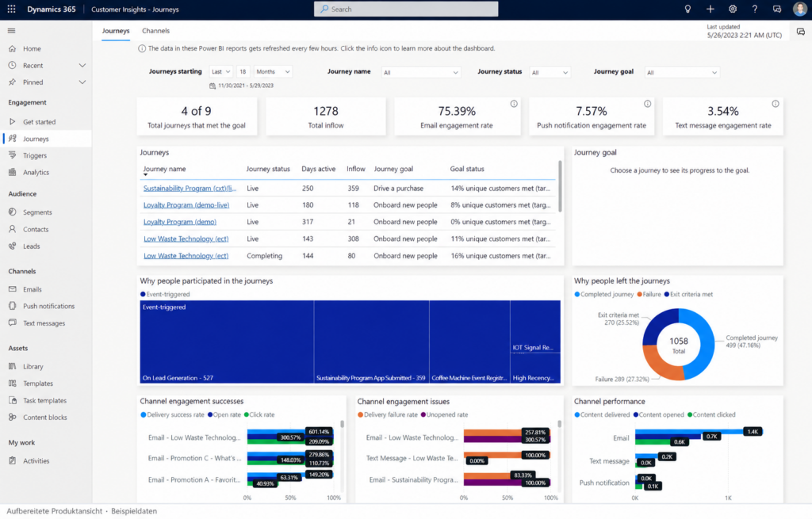Toggle Content clicked legend swatch
This screenshot has height=519, width=812.
690,414
